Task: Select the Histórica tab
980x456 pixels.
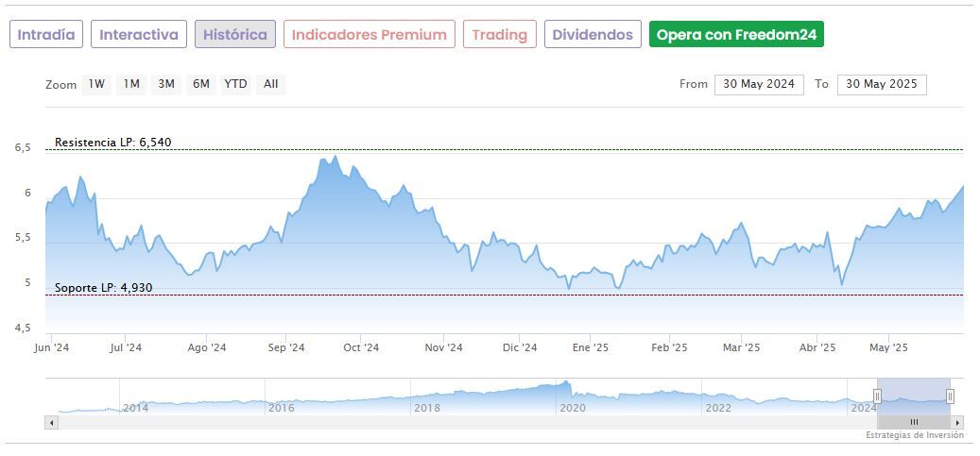Action: (x=235, y=35)
